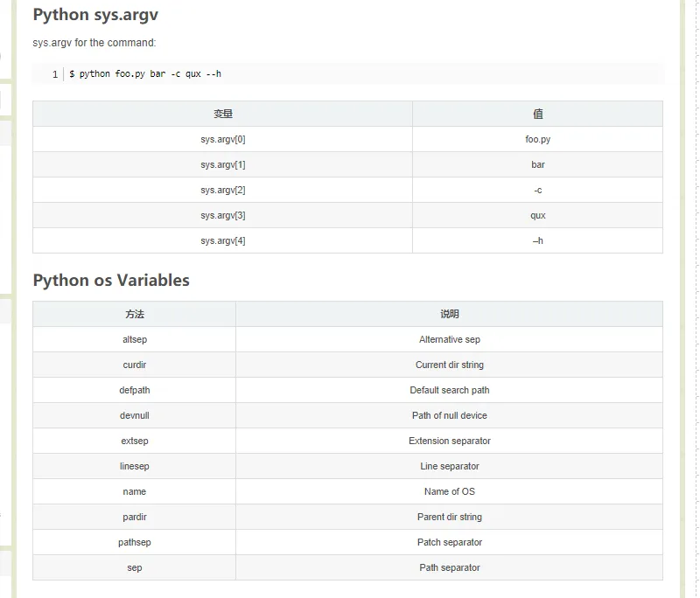Select the altsep method cell
This screenshot has height=598, width=700.
point(134,339)
